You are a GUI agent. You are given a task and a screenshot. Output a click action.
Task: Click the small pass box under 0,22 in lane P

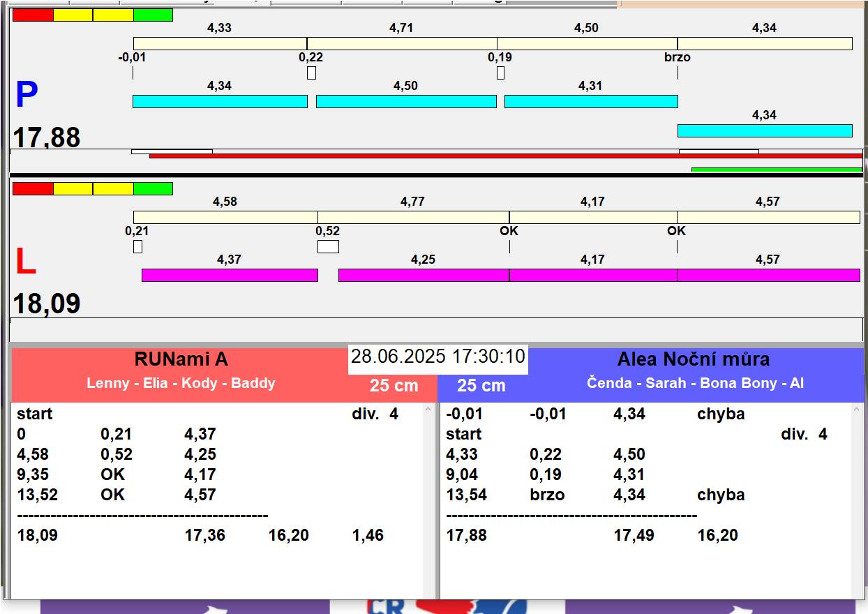tap(311, 73)
